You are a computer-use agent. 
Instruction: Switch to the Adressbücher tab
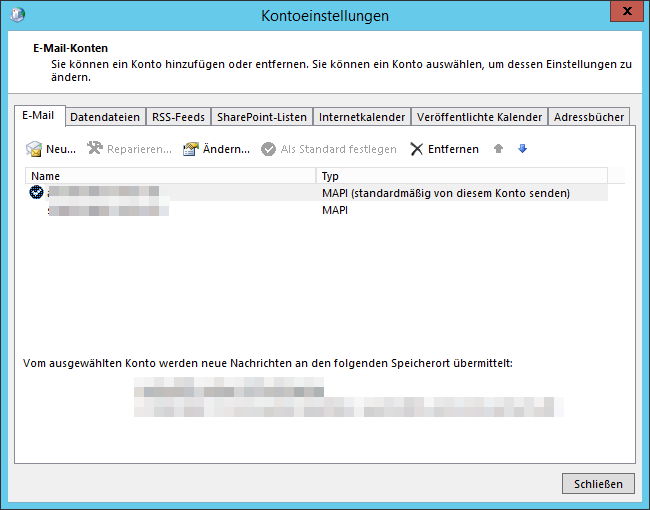(589, 117)
